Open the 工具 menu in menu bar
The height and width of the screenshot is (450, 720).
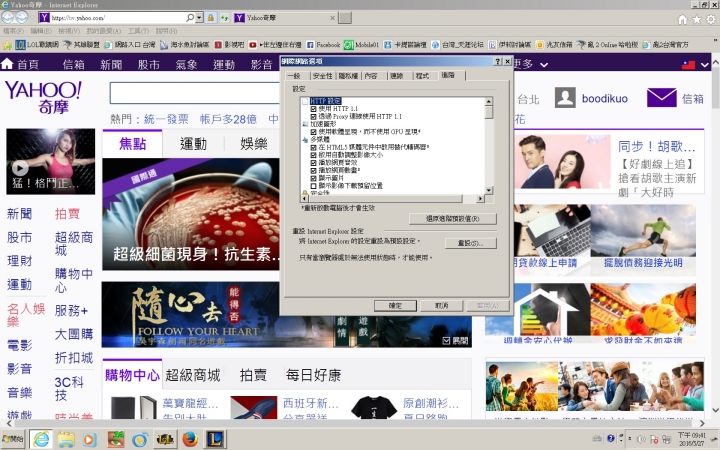(x=138, y=31)
